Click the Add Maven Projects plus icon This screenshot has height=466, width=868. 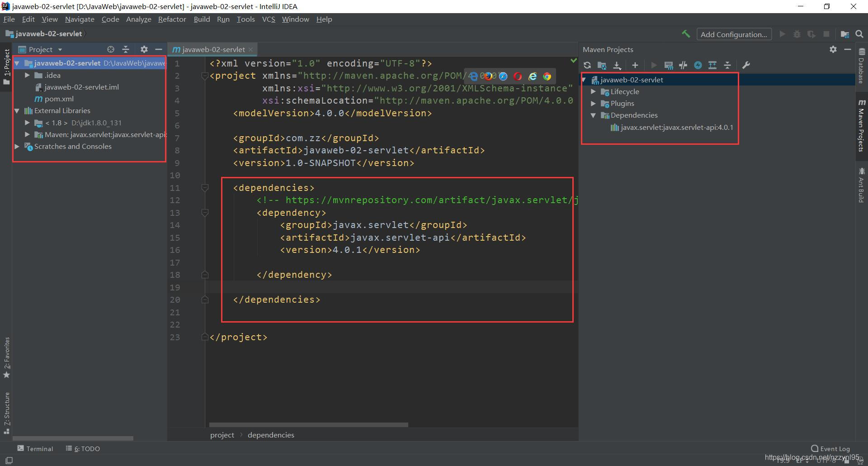(x=635, y=65)
